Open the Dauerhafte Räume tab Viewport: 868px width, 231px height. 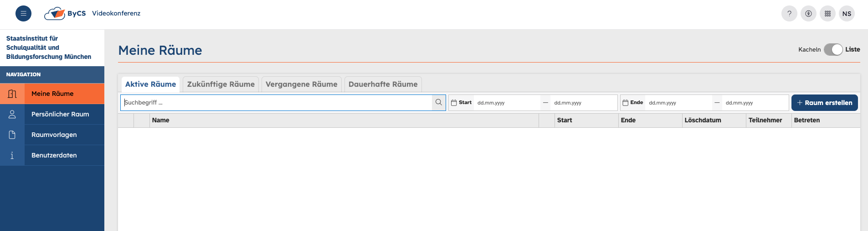[x=383, y=84]
